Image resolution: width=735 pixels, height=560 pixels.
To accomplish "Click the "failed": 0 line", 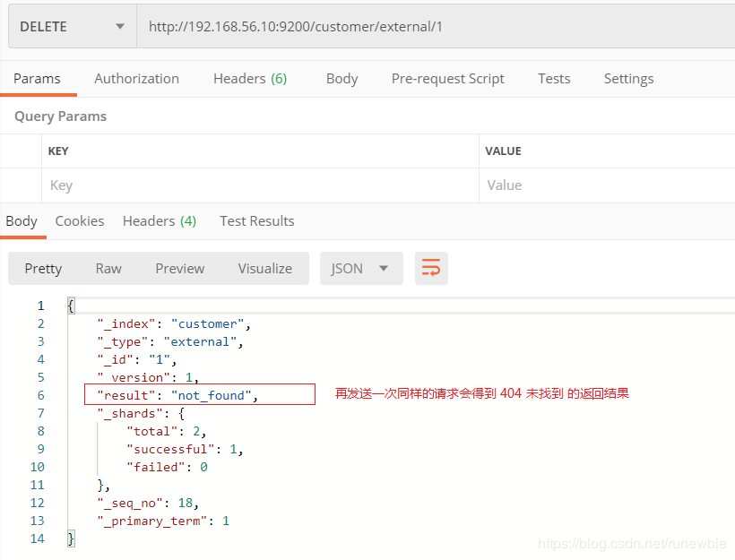I will pos(167,467).
